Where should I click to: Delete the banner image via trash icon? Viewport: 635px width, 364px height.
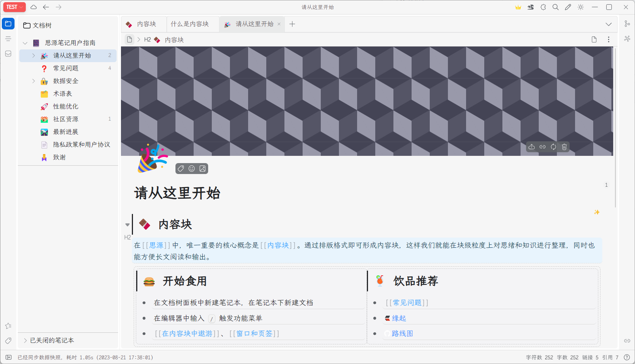tap(564, 147)
